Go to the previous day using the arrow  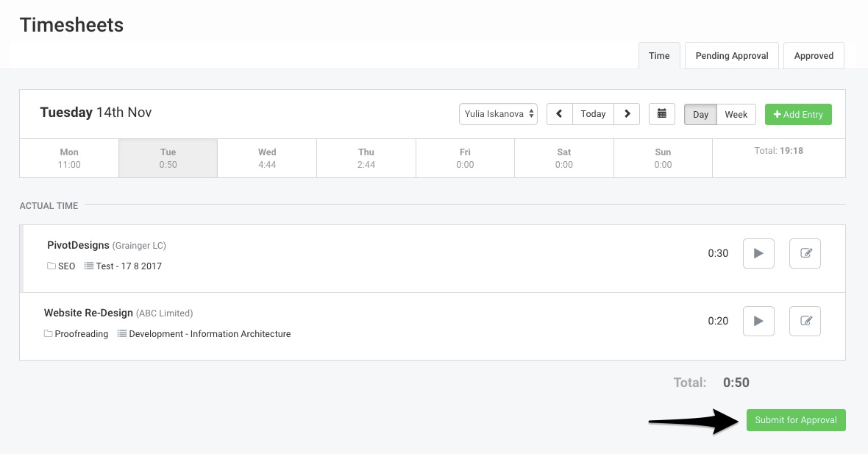(559, 114)
